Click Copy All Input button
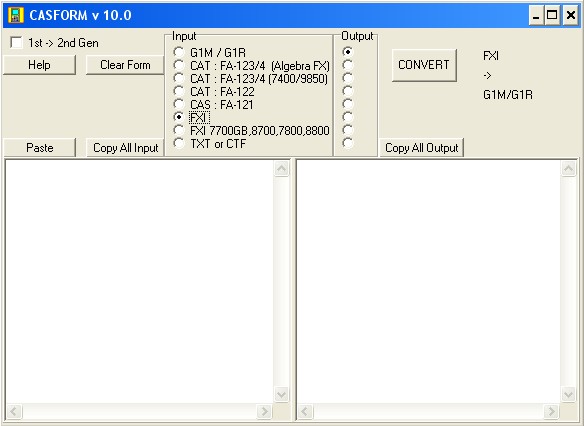The height and width of the screenshot is (426, 584). 125,148
